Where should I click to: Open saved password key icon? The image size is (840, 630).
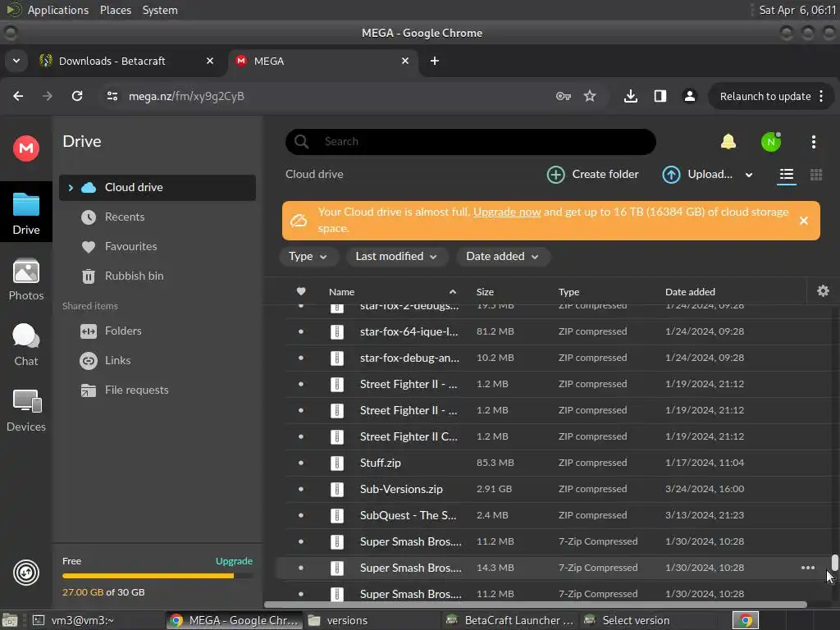coord(563,97)
